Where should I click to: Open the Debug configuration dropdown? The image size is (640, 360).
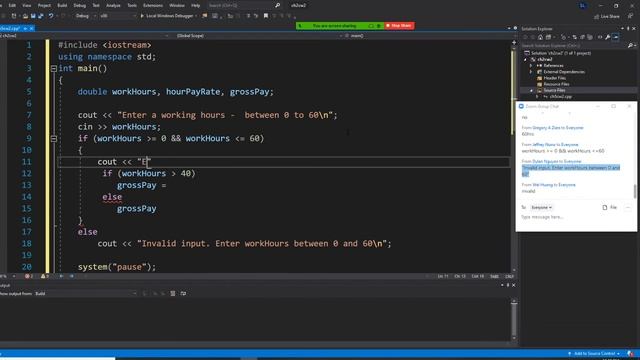tap(85, 16)
